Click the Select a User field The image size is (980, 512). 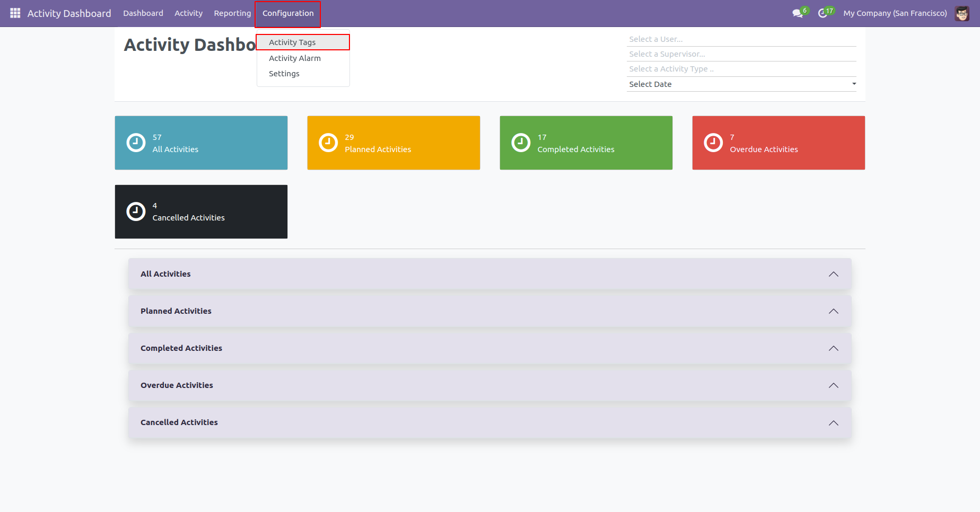(x=741, y=39)
